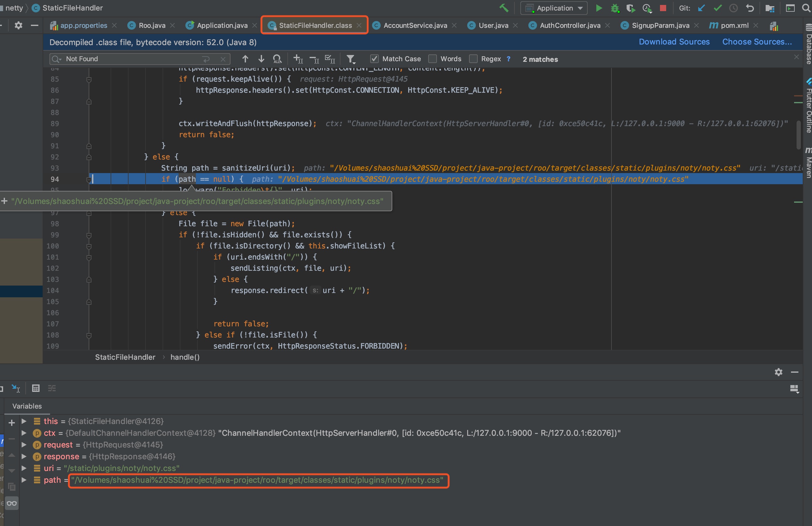Run with coverage using the shield icon

(631, 8)
